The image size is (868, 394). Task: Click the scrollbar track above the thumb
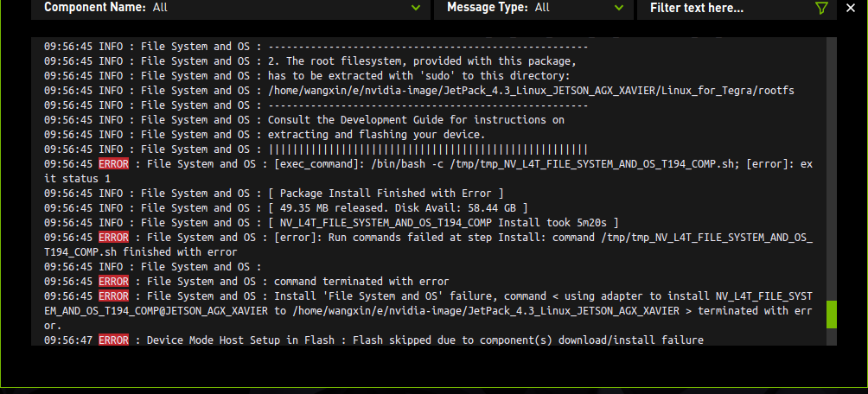pyautogui.click(x=832, y=173)
